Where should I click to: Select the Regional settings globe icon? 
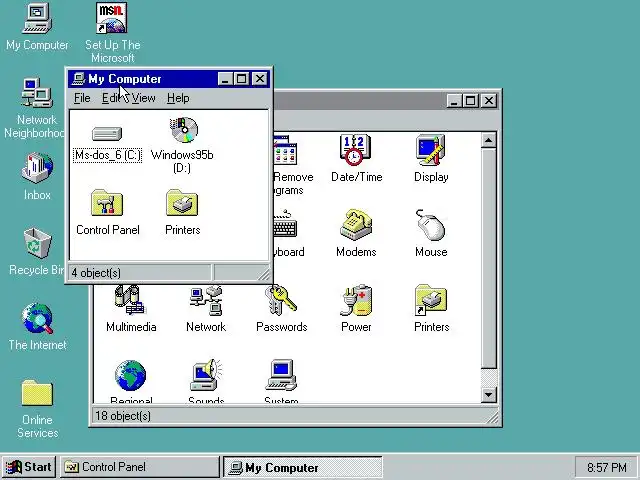coord(130,375)
